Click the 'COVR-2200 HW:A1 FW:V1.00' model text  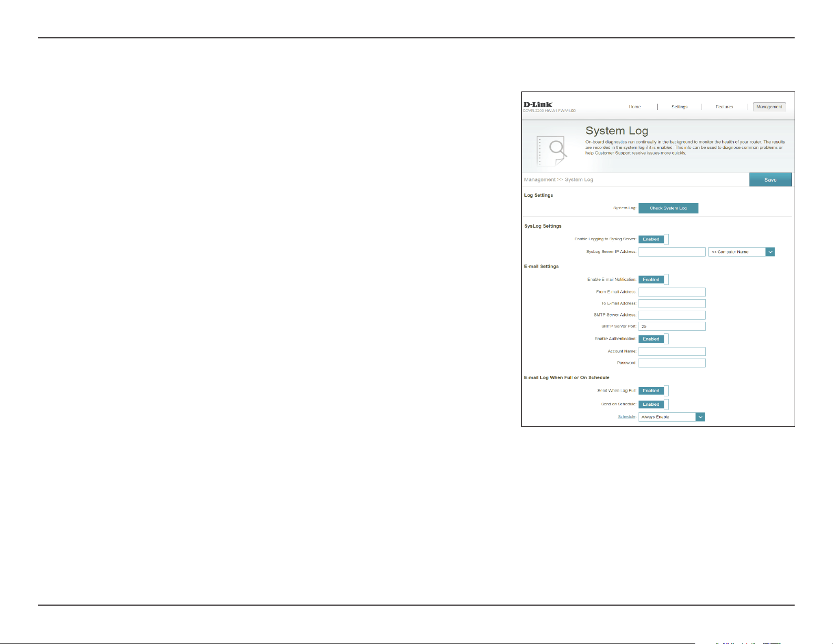(549, 111)
